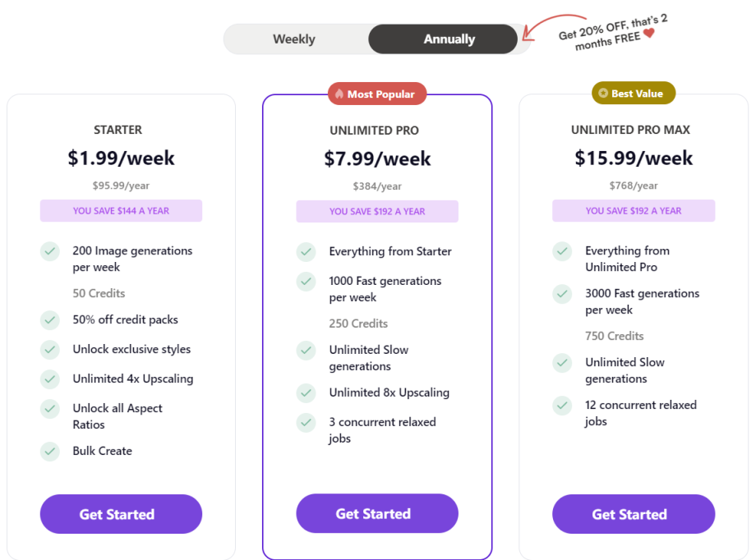Click the YOU SAVE $144 A YEAR banner

(x=121, y=211)
